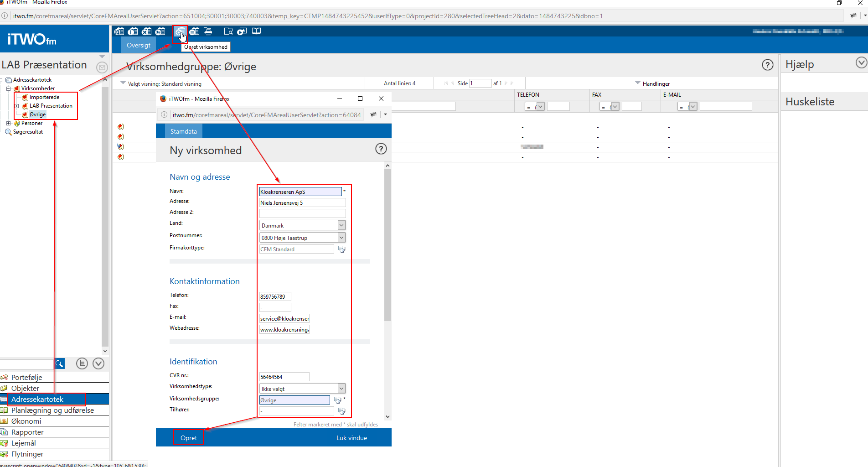The height and width of the screenshot is (467, 868).
Task: Click lookup icon beside Firmakorttype field
Action: tap(341, 249)
